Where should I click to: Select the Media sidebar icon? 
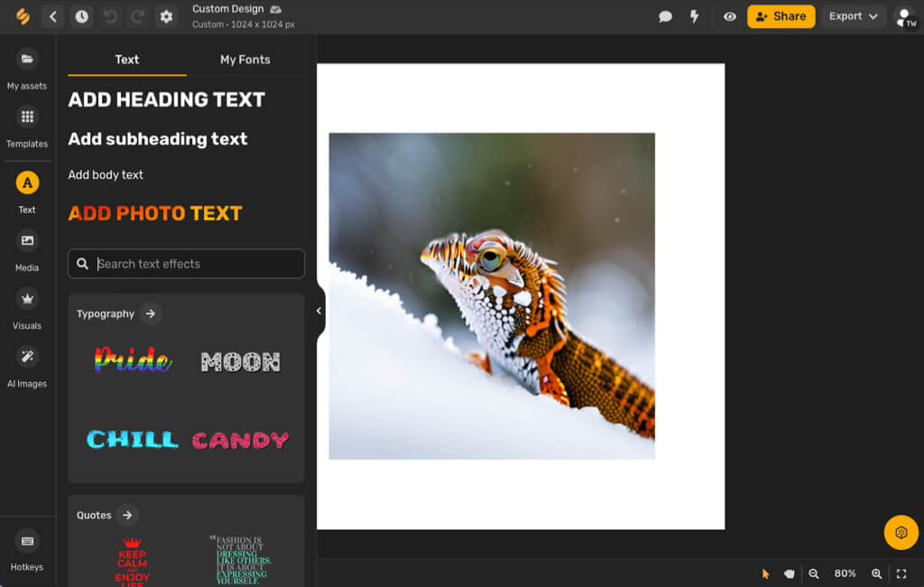click(27, 241)
